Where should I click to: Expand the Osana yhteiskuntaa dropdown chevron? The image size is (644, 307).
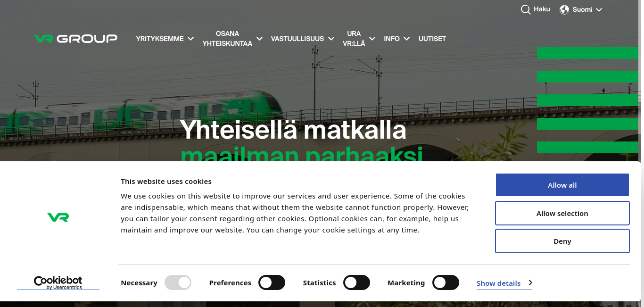click(259, 39)
